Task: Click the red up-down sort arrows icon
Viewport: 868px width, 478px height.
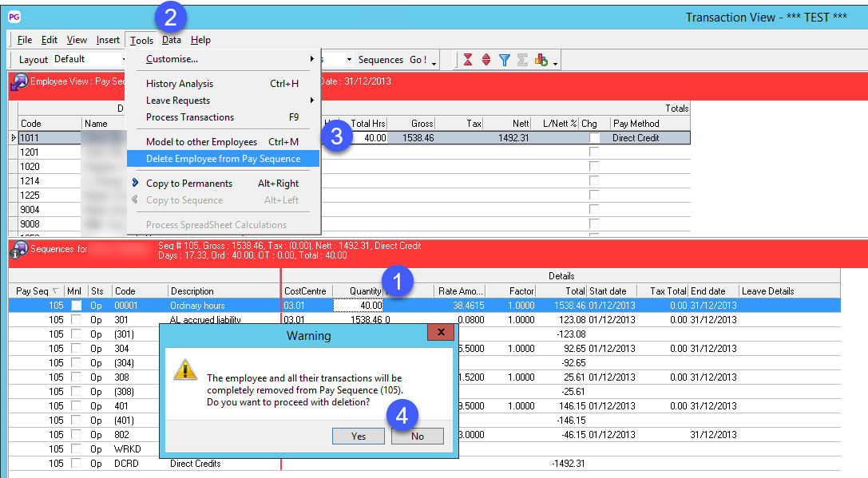Action: click(486, 60)
